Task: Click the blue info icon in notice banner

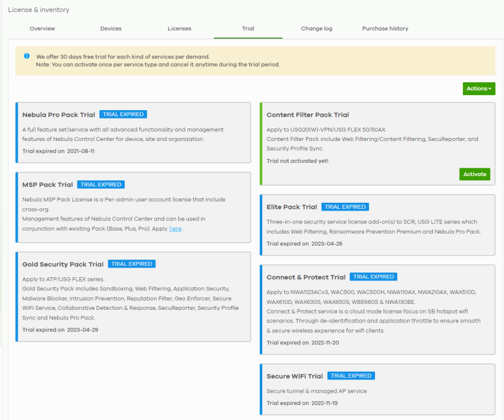Action: (x=27, y=56)
